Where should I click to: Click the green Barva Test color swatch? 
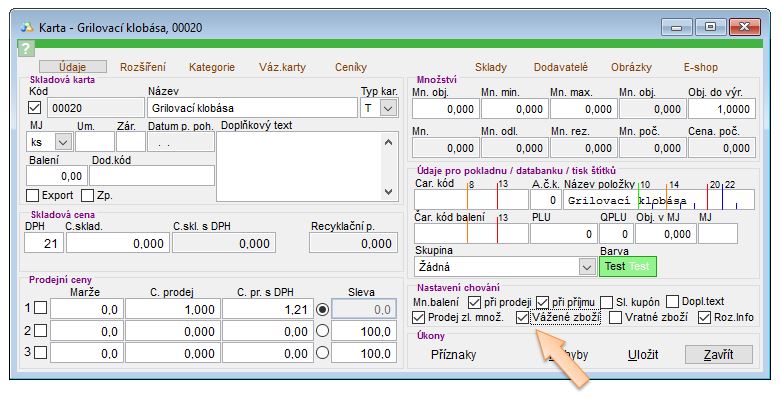tap(627, 267)
